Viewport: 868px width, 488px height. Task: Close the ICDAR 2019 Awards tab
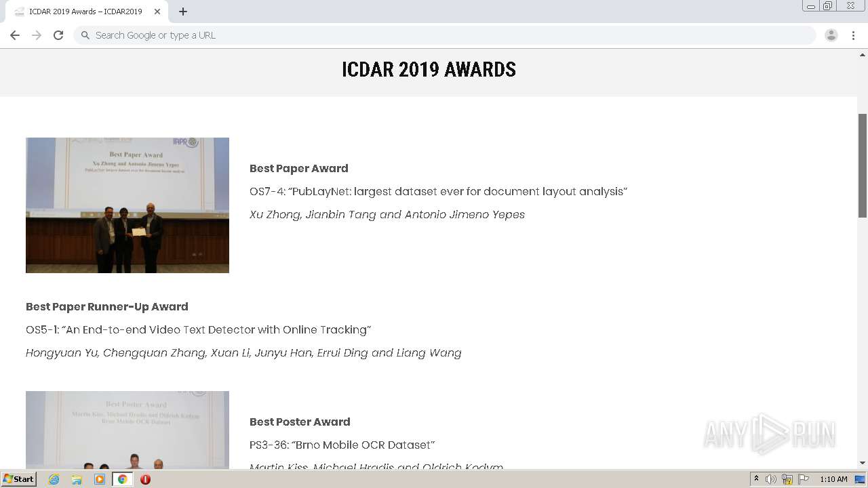(157, 12)
